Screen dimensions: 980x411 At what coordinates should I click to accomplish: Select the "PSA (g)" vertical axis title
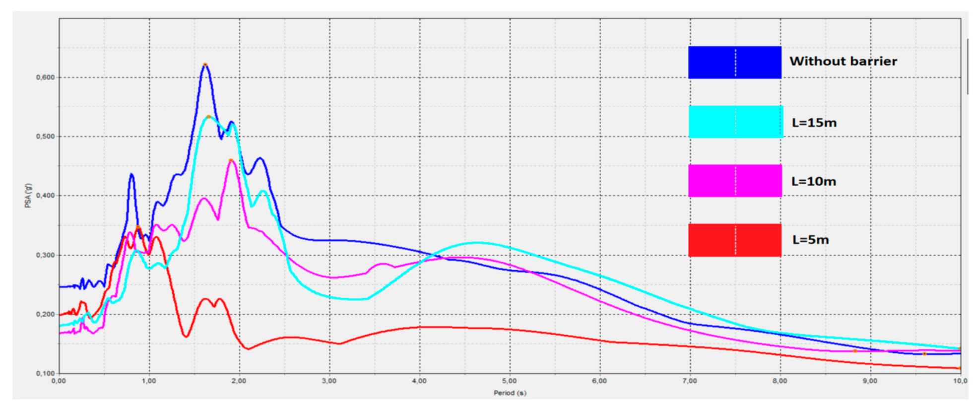28,196
